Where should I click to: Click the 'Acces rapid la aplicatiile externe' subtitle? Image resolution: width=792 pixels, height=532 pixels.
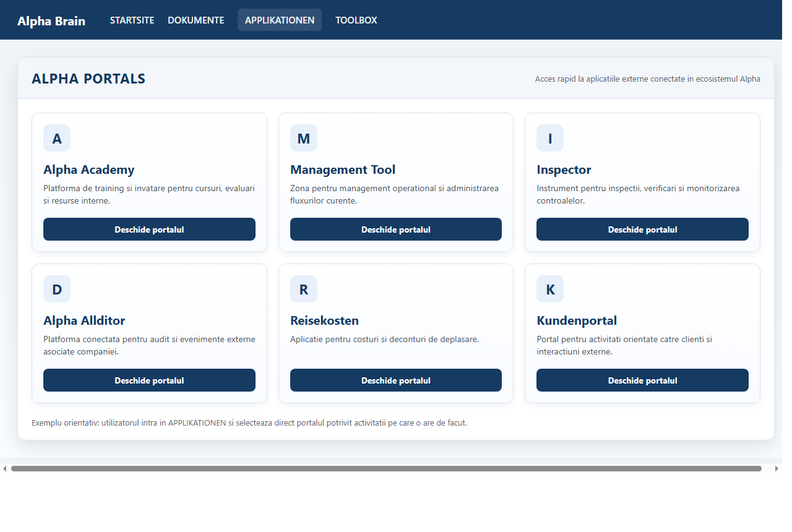click(648, 79)
